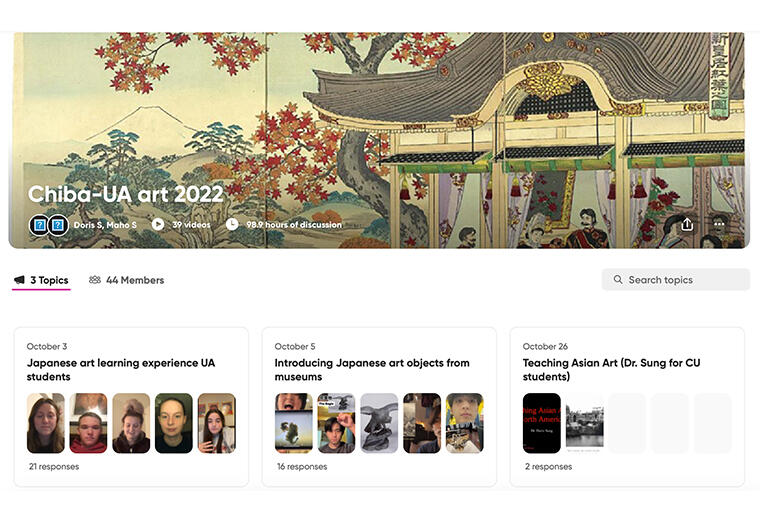
Task: Open the Chiba-UA art 2022 group title
Action: [126, 194]
